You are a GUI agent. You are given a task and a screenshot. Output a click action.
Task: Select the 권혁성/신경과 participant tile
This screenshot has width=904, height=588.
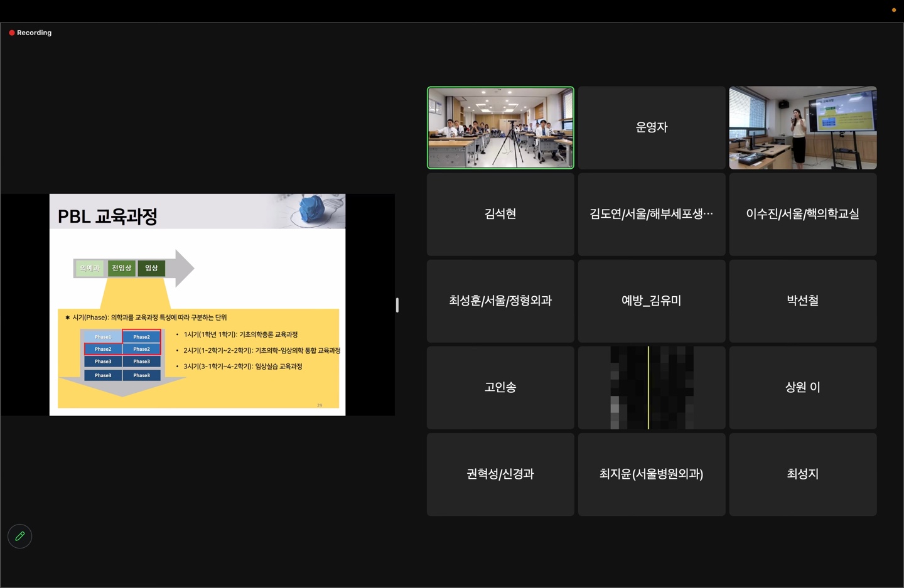[500, 474]
